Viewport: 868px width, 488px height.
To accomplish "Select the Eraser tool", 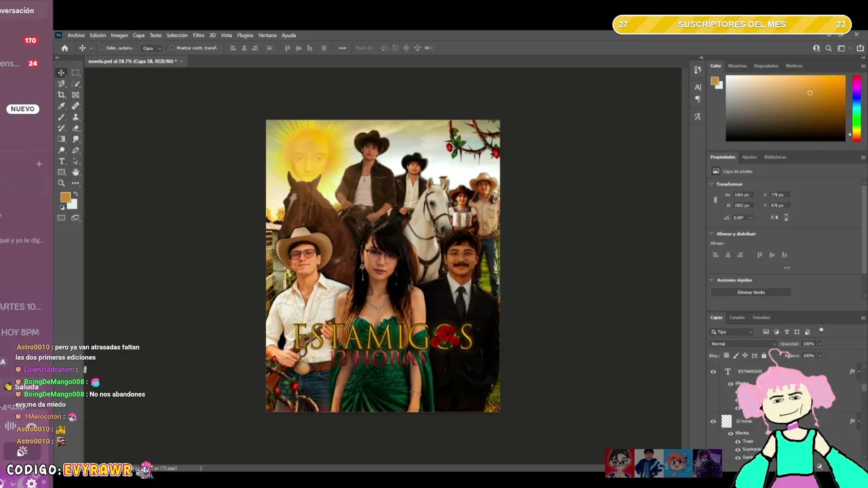I will coord(75,128).
